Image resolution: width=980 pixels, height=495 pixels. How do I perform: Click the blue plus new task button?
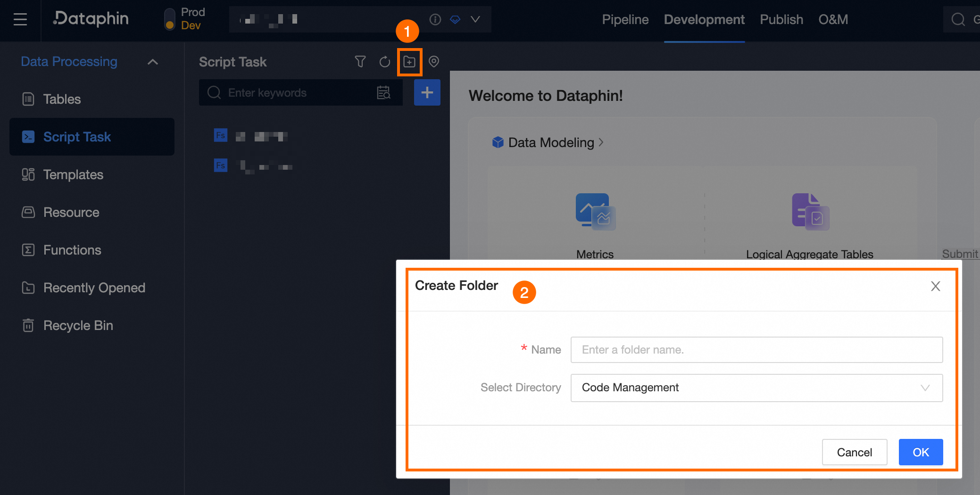(427, 92)
